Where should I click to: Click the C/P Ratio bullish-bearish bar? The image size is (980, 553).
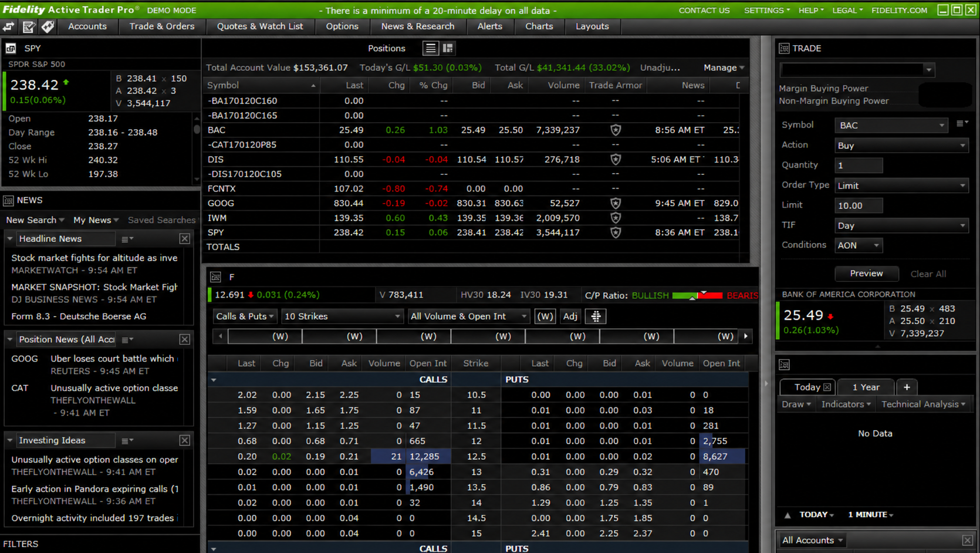click(x=697, y=295)
